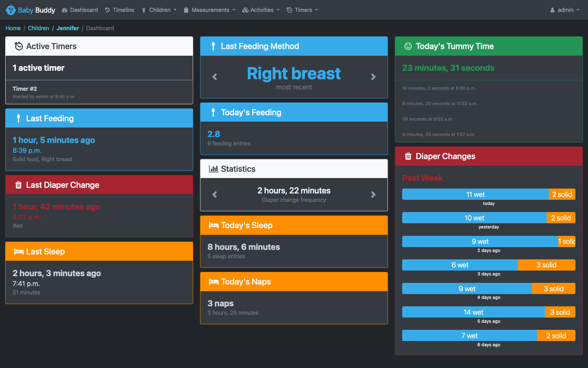Open the Timeline nav link
This screenshot has height=368, width=588.
click(x=119, y=10)
